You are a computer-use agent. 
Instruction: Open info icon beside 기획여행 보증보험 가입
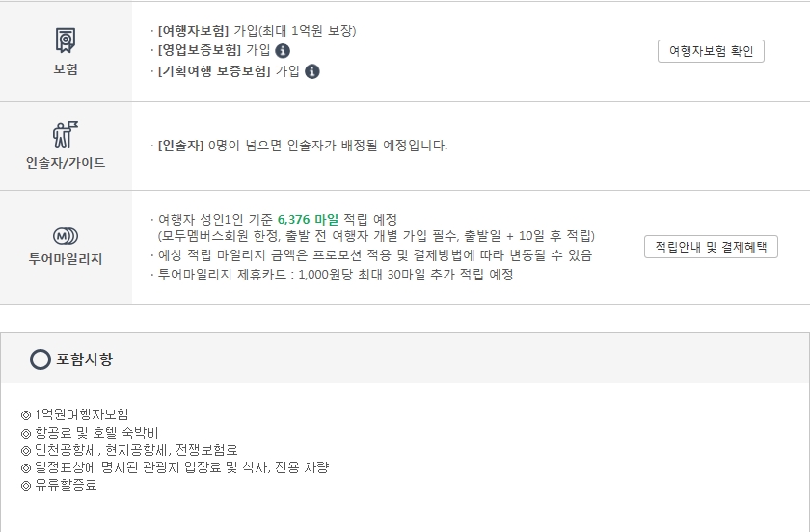[x=311, y=71]
